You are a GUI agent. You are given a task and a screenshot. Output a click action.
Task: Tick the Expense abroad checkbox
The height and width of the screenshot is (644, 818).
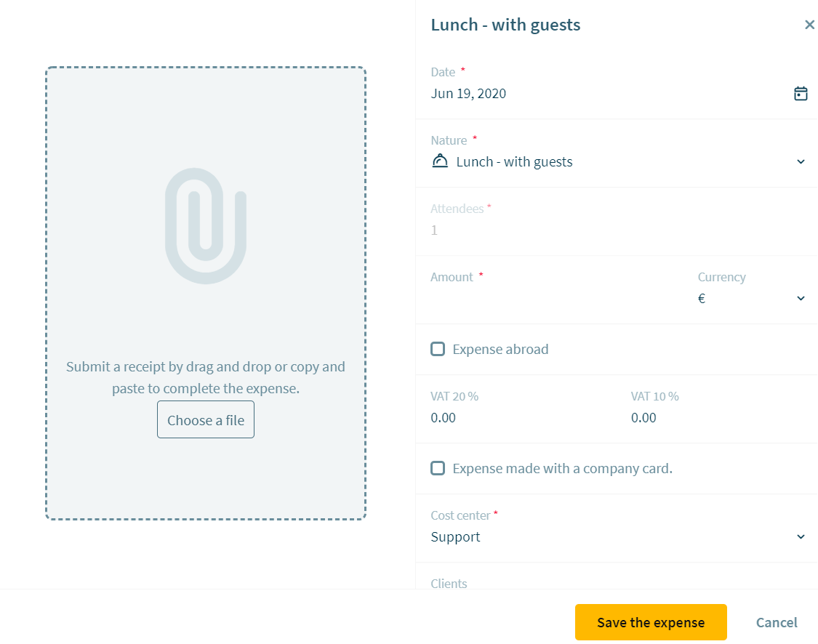tap(438, 349)
